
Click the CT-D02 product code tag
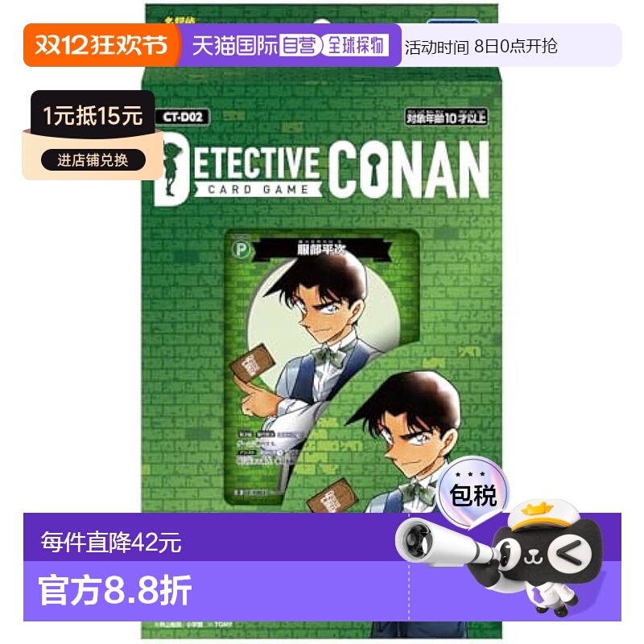click(183, 117)
